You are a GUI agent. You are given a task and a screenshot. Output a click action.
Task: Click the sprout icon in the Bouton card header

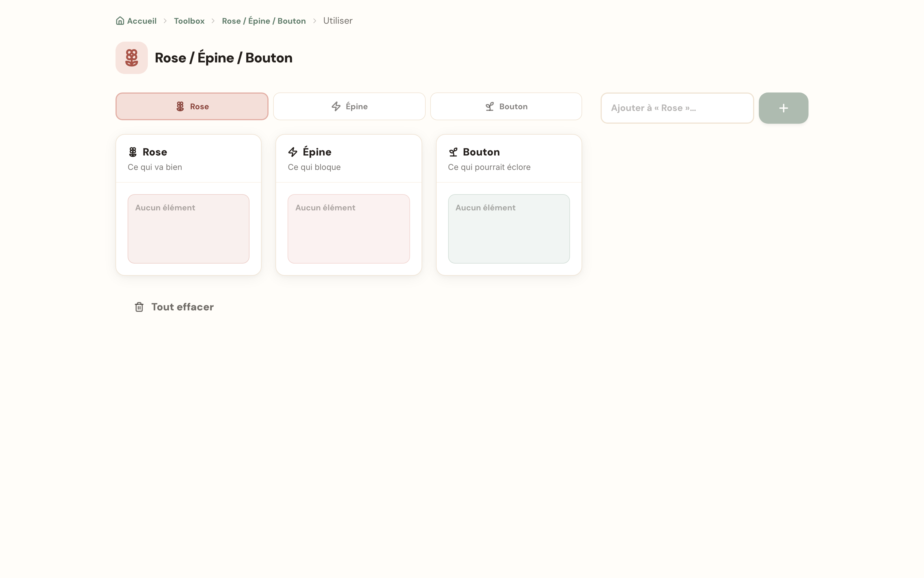pos(453,152)
